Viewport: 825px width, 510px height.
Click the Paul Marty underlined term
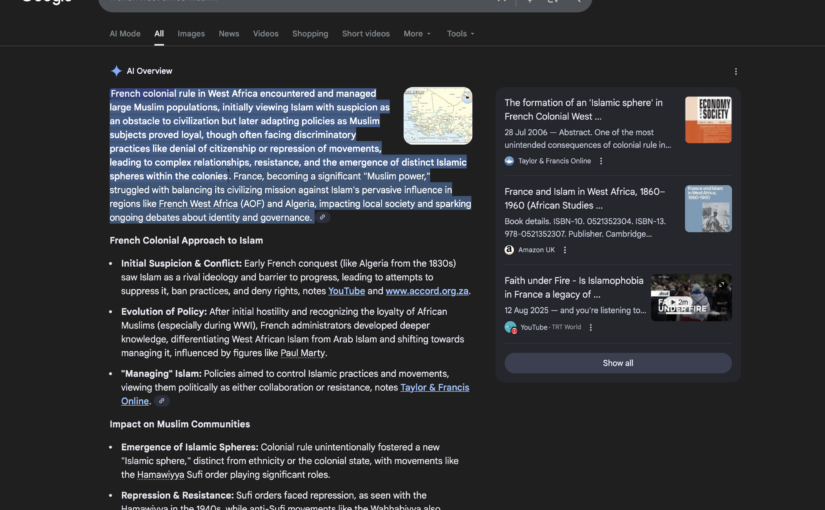[303, 353]
